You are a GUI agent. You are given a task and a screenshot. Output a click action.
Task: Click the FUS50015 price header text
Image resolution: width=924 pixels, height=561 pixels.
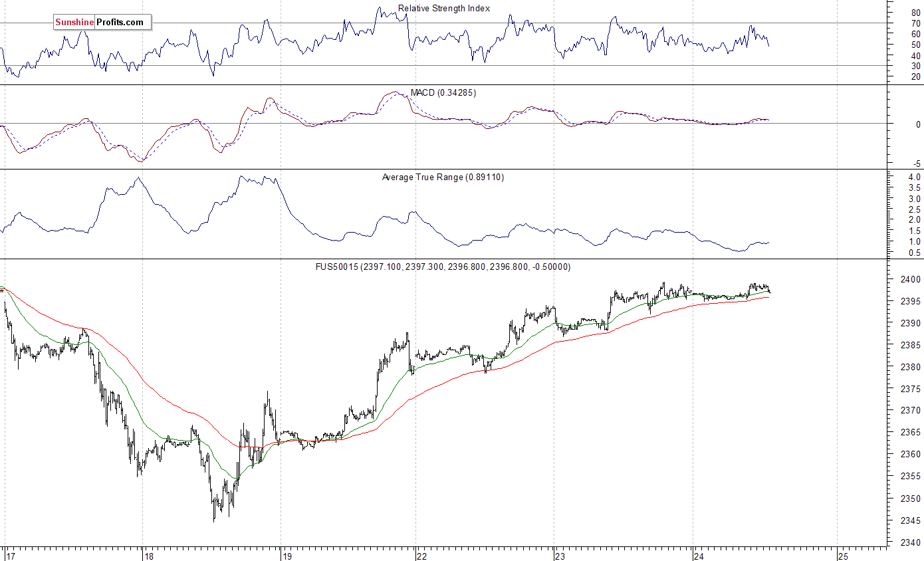tap(443, 267)
